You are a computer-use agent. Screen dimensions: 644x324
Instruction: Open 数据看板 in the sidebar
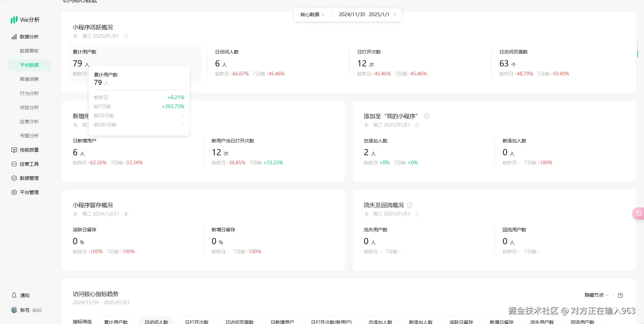tap(30, 51)
